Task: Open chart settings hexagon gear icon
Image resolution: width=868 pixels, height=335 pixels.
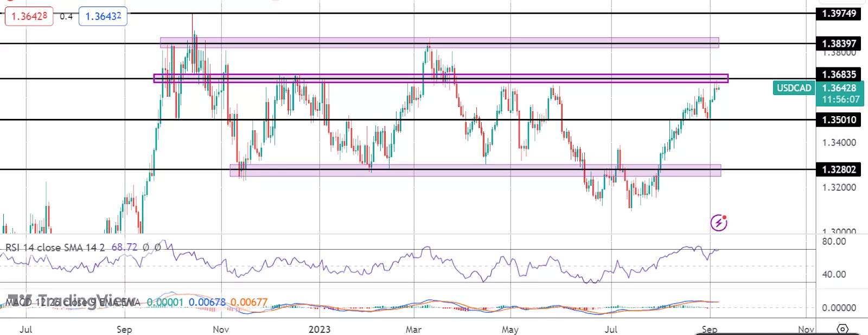Action: point(843,329)
